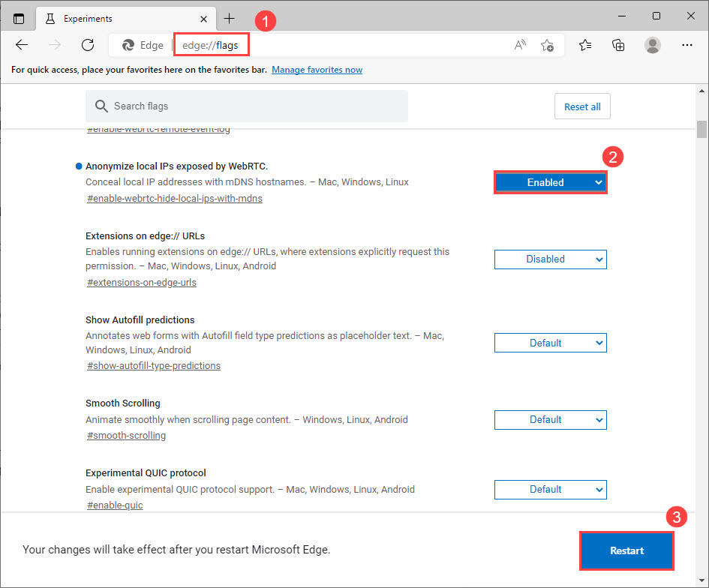Follow #enable-quic link
709x588 pixels.
coord(115,505)
